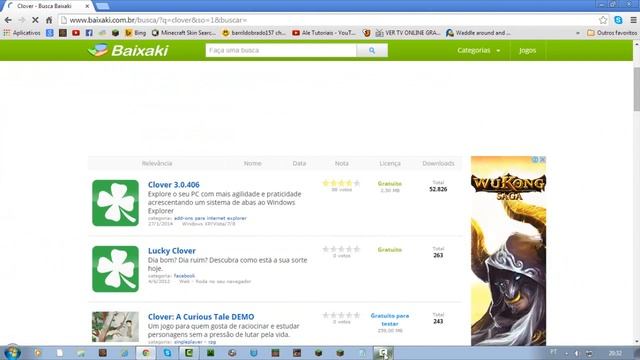Click the taskbar clock

point(615,353)
